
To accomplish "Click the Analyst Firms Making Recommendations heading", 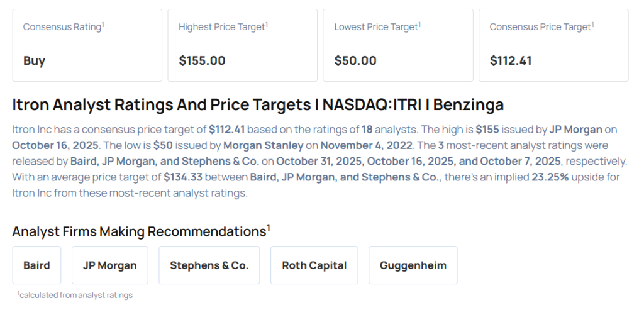I will point(141,231).
